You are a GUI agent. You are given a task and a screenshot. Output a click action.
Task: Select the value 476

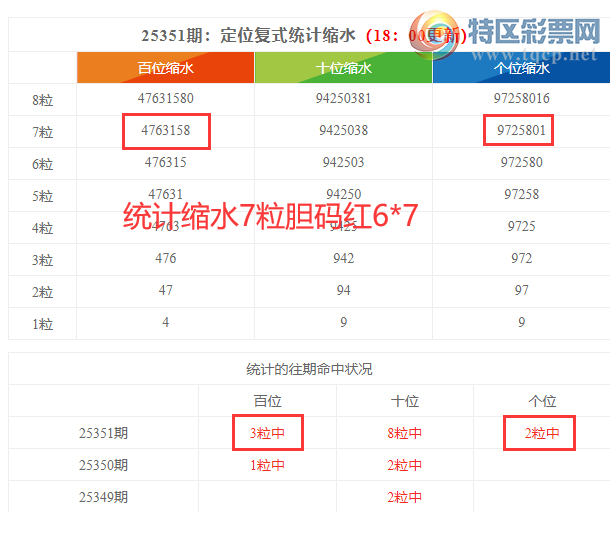point(166,257)
